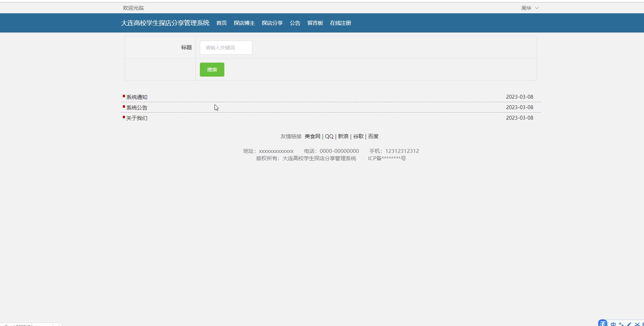This screenshot has width=644, height=326.
Task: Open the 探店分享 nav item
Action: [x=272, y=23]
